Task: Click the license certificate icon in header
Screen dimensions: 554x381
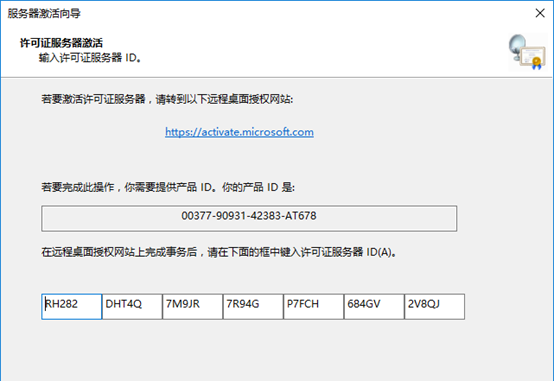Action: 528,52
